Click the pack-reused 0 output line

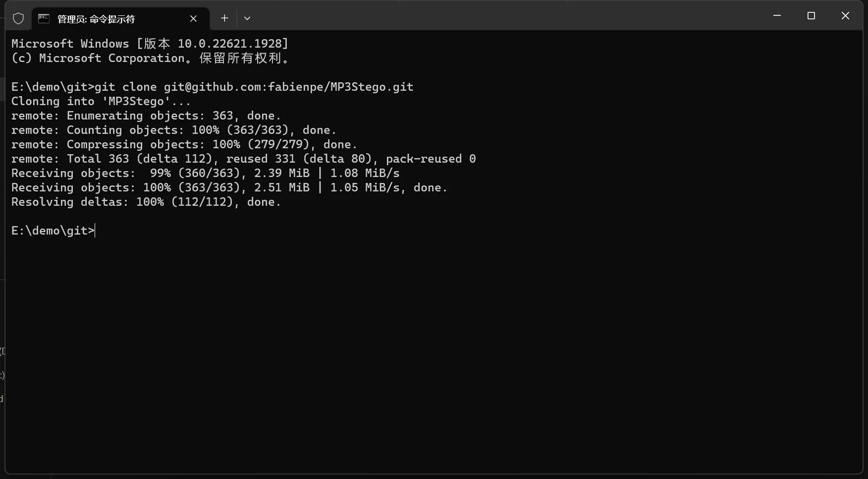coord(243,159)
